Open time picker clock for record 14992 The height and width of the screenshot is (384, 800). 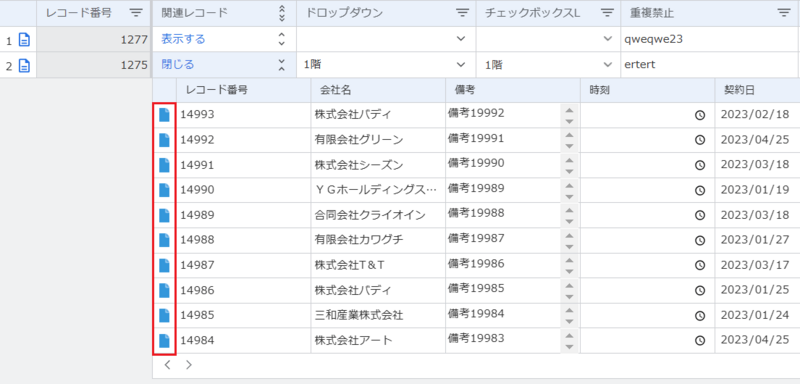point(700,140)
